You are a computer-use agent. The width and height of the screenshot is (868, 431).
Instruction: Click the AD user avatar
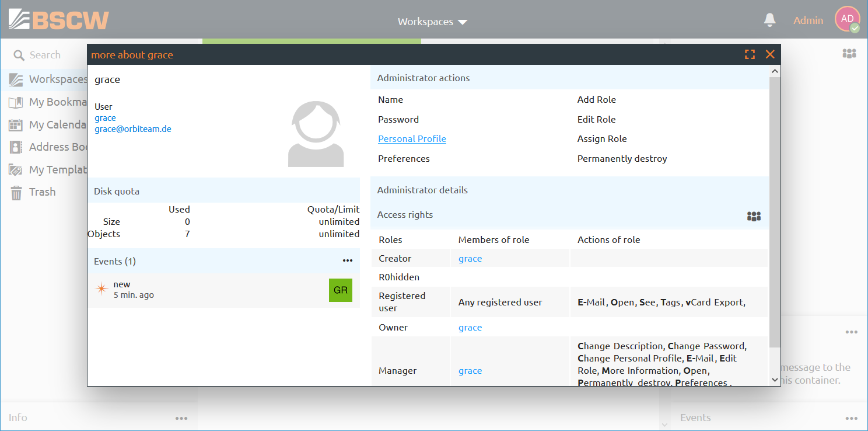(x=847, y=19)
